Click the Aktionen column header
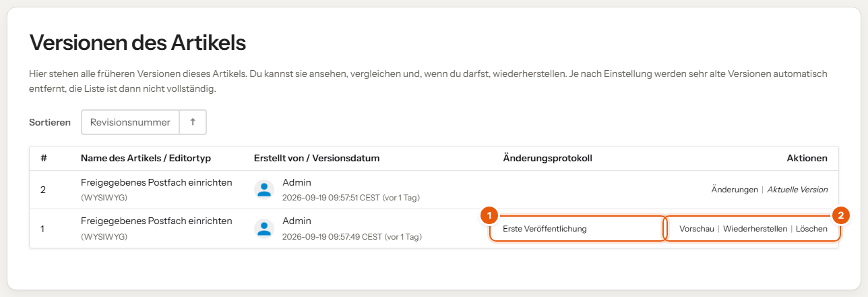This screenshot has width=868, height=297. pos(807,158)
